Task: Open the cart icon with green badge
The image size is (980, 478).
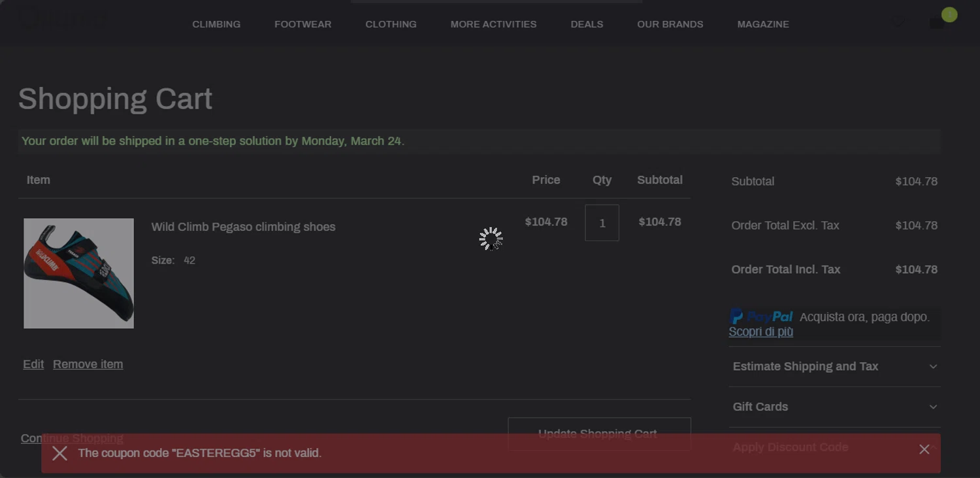Action: (941, 20)
